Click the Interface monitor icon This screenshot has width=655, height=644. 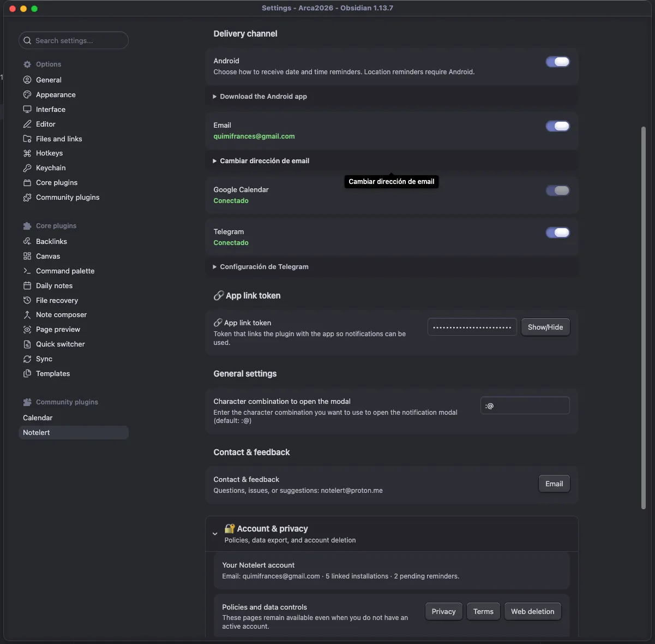click(27, 109)
